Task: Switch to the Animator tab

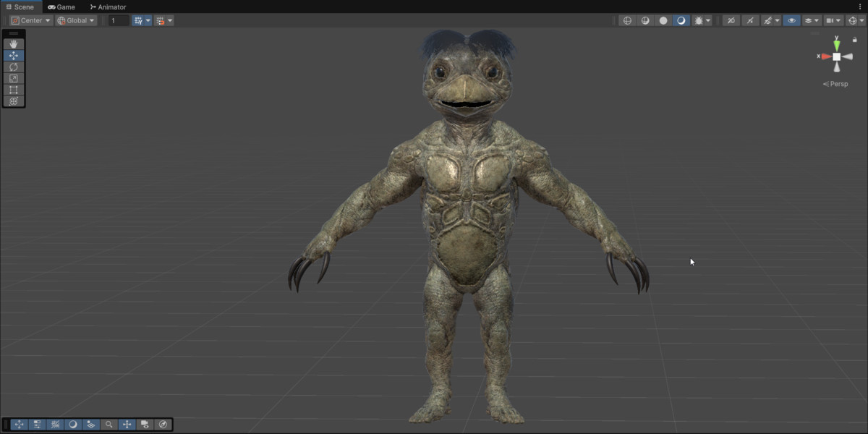Action: (108, 7)
